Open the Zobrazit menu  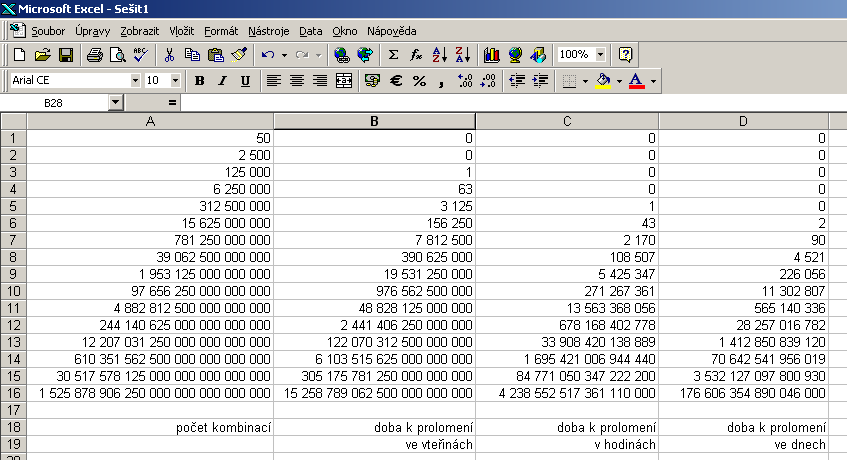(x=139, y=31)
